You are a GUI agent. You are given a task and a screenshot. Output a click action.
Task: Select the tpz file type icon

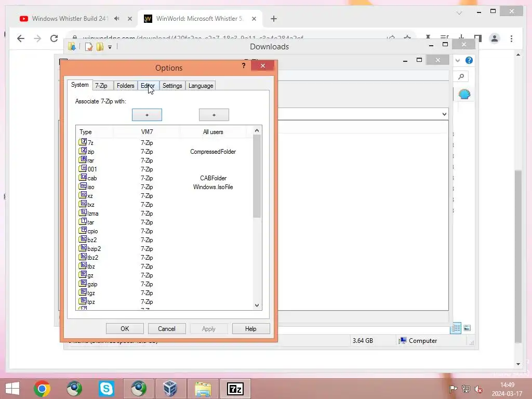(83, 301)
